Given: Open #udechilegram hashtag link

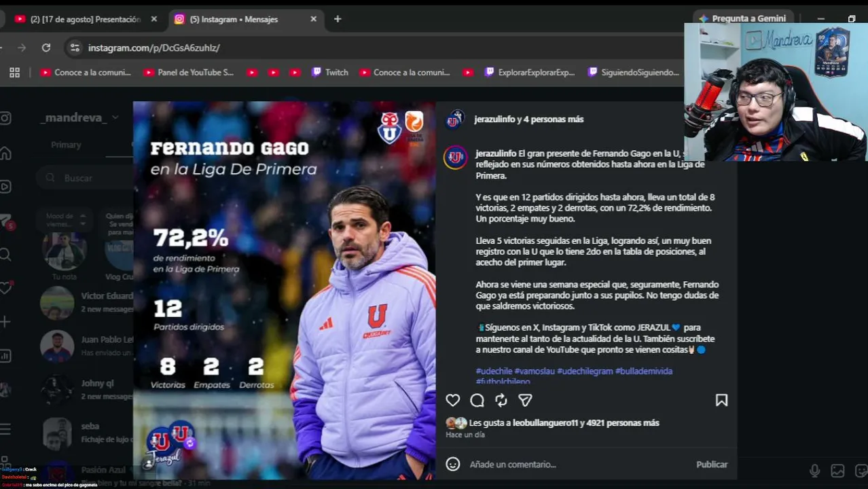Looking at the screenshot, I should (585, 371).
